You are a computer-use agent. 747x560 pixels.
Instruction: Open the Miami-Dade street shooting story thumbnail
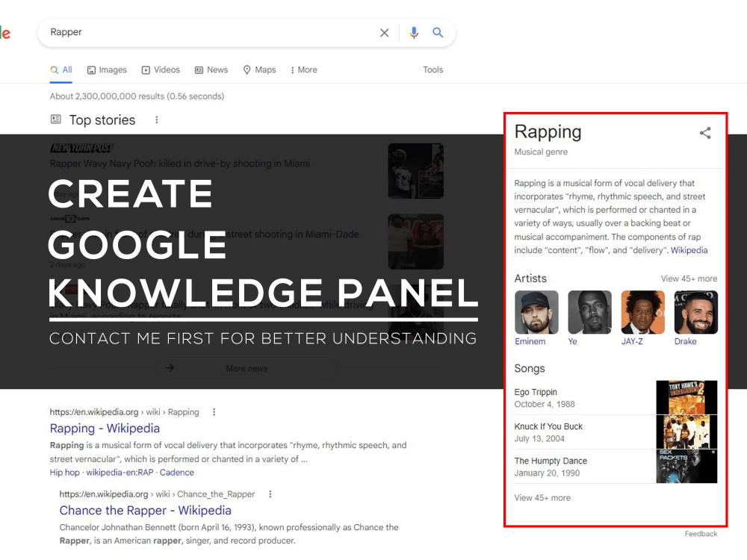[415, 241]
